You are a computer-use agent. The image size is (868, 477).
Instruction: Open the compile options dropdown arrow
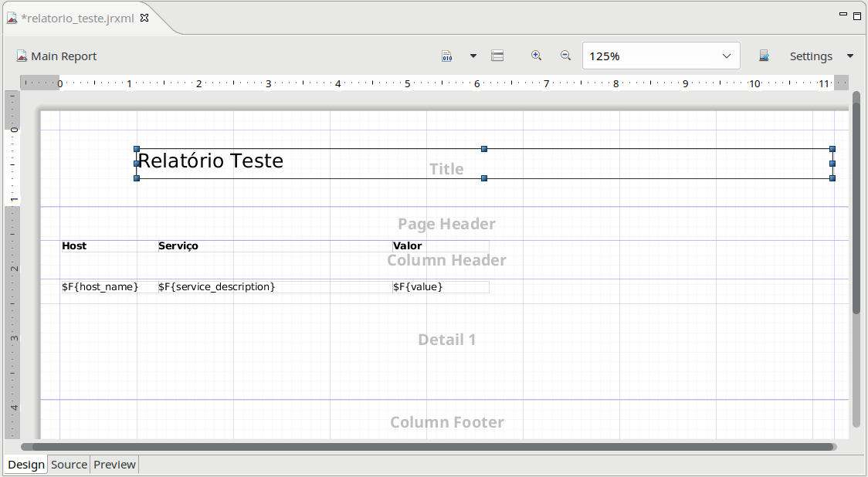473,56
